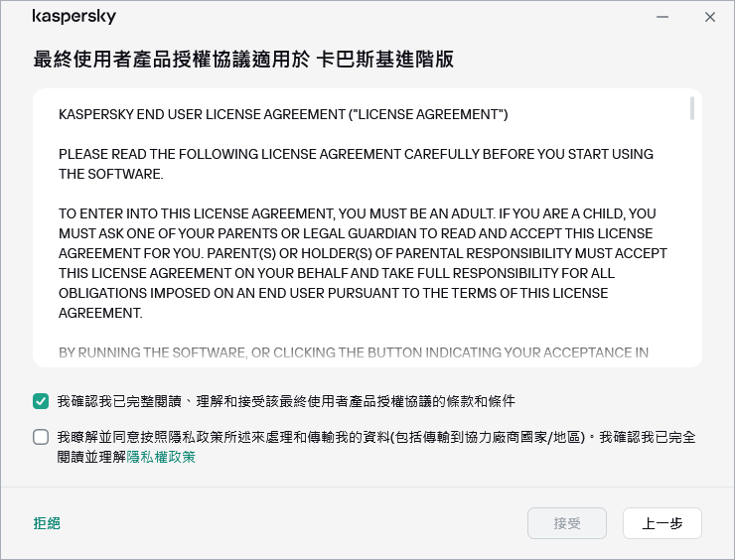The image size is (735, 560).
Task: Click the 'KASPERSKY END USER LICENSE AGREEMENT' line
Action: click(283, 114)
